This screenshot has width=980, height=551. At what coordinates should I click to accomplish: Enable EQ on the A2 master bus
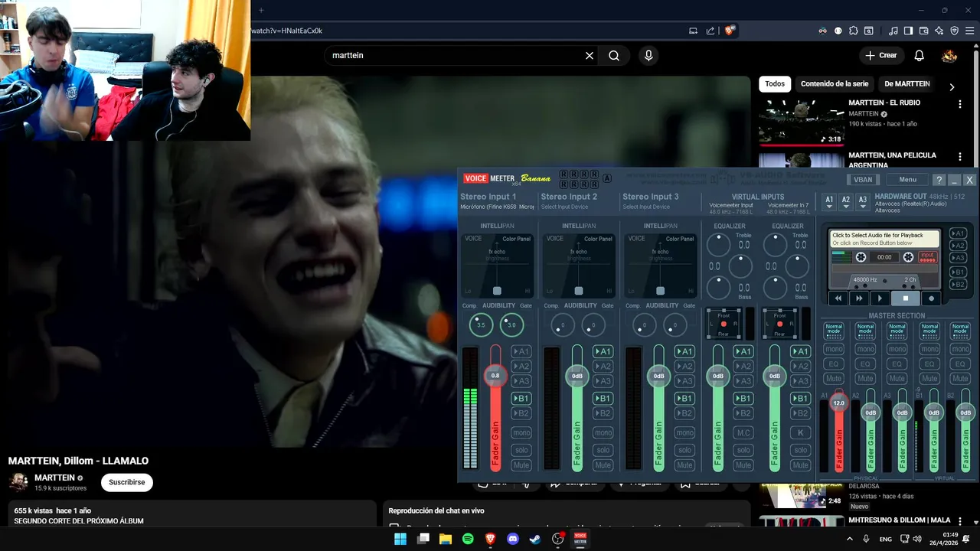(865, 364)
